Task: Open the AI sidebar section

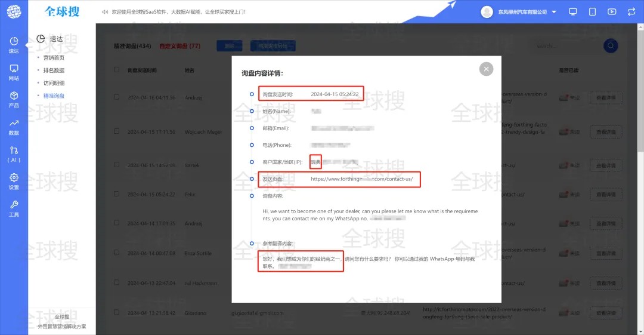Action: (x=14, y=154)
